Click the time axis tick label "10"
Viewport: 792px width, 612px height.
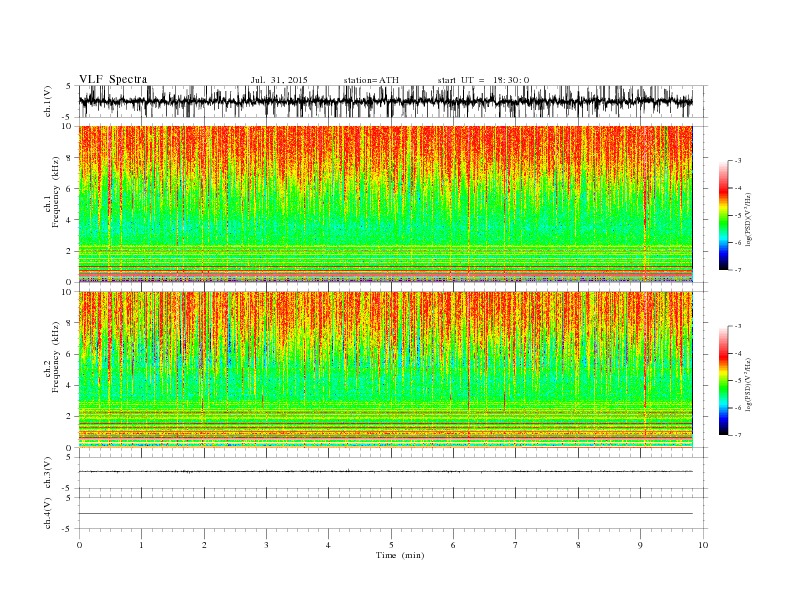[703, 545]
